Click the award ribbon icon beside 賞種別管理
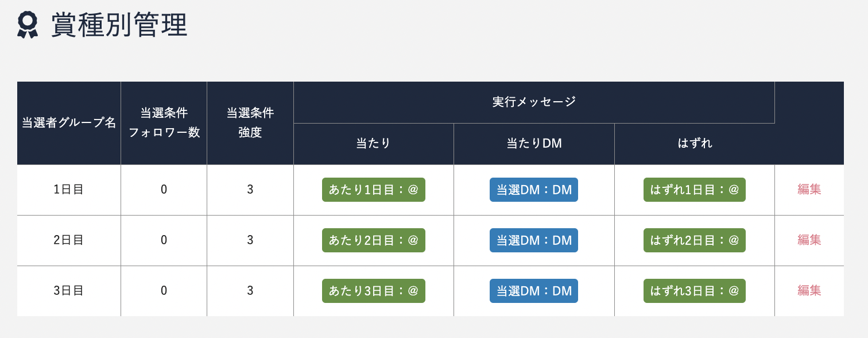Viewport: 868px width, 338px height. click(28, 25)
